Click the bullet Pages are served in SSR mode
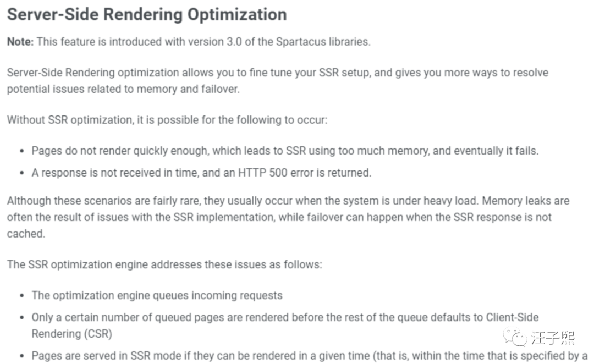 310,356
